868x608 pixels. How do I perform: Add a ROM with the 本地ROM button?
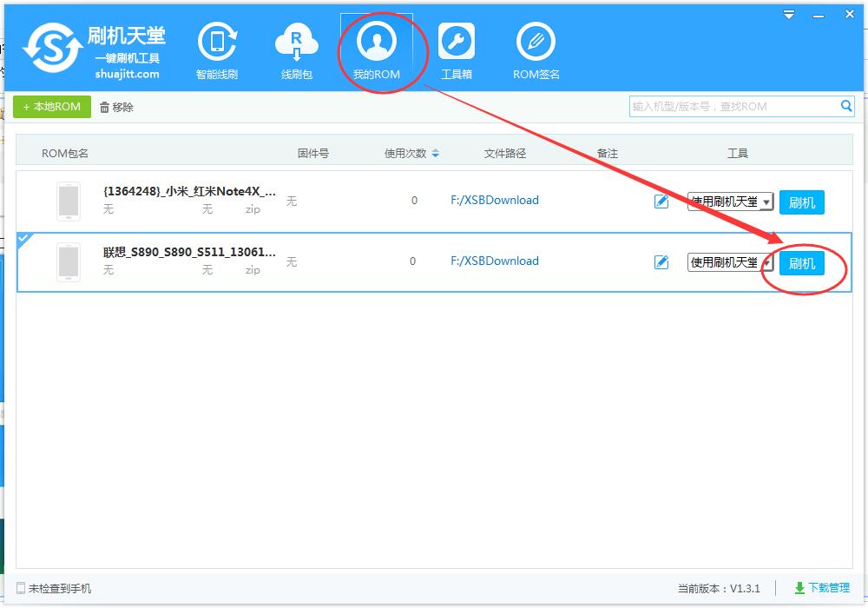click(52, 107)
